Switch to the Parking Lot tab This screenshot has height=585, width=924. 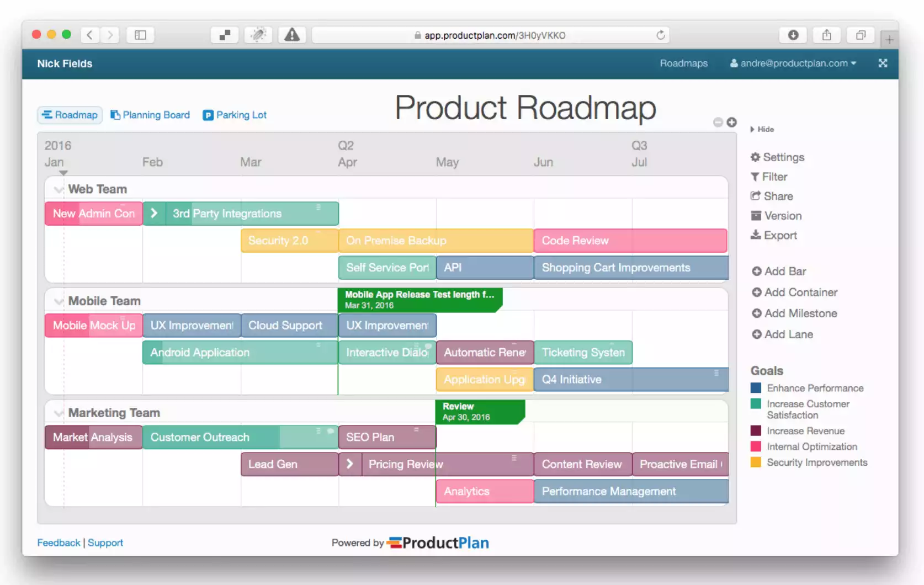point(235,115)
